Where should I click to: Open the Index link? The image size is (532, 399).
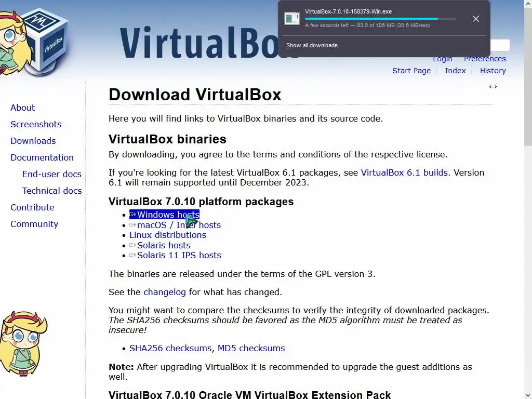(455, 71)
